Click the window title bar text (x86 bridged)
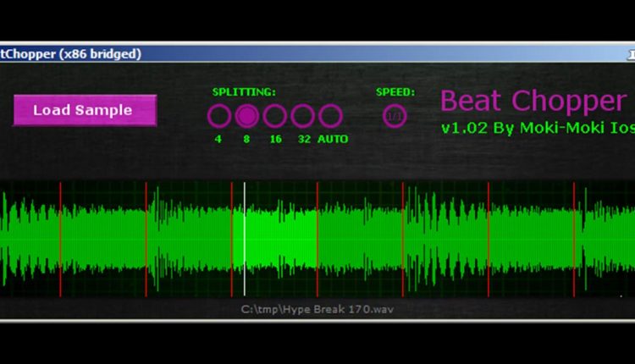Viewport: 635px width, 364px height. [x=100, y=54]
